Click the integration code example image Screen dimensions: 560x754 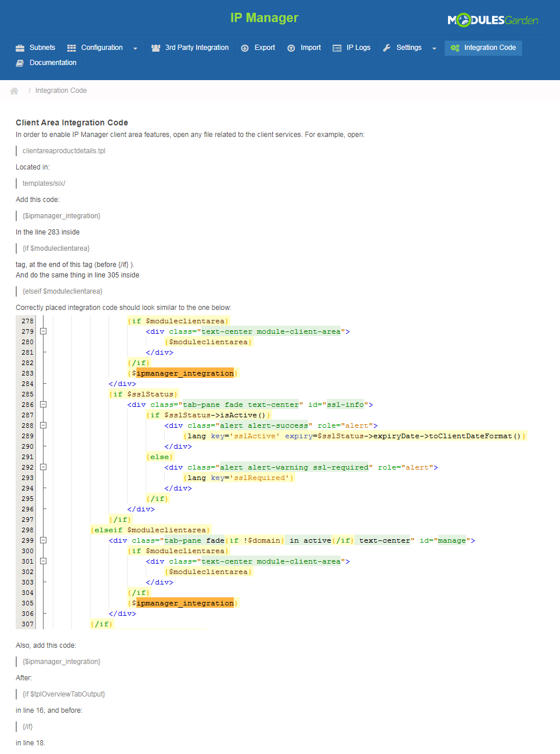click(272, 472)
